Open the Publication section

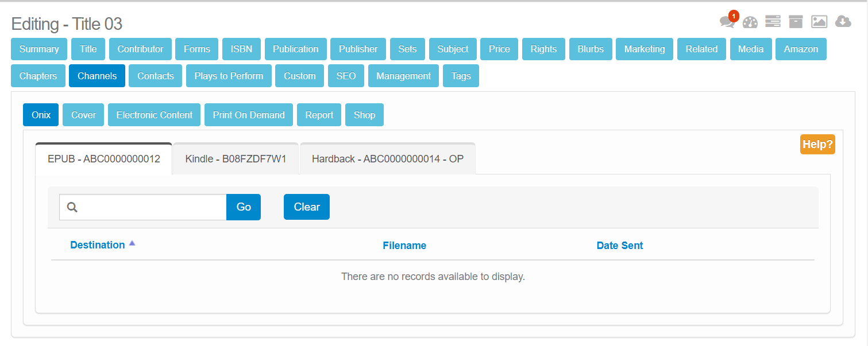click(296, 49)
